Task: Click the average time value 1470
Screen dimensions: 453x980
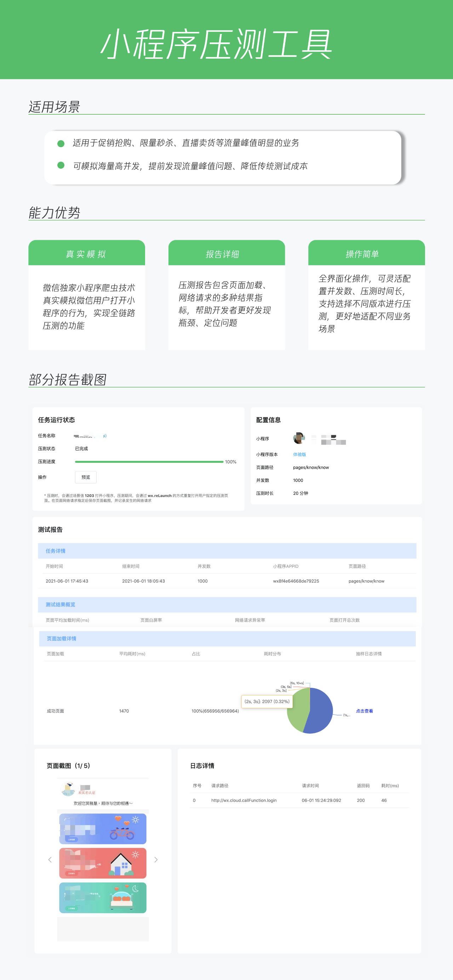Action: click(124, 711)
